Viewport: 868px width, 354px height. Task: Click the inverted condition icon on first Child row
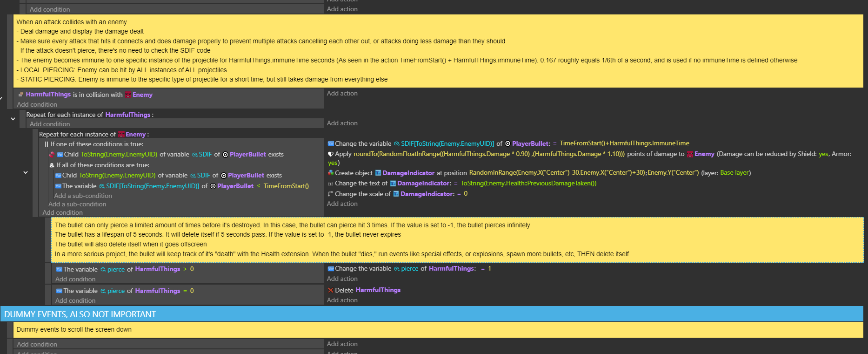click(x=52, y=155)
